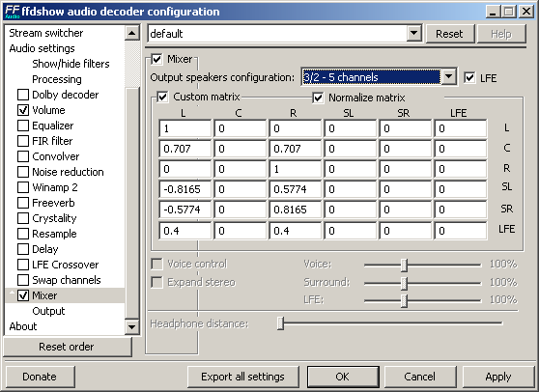
Task: Click the L row, SL column cell
Action: (350, 128)
